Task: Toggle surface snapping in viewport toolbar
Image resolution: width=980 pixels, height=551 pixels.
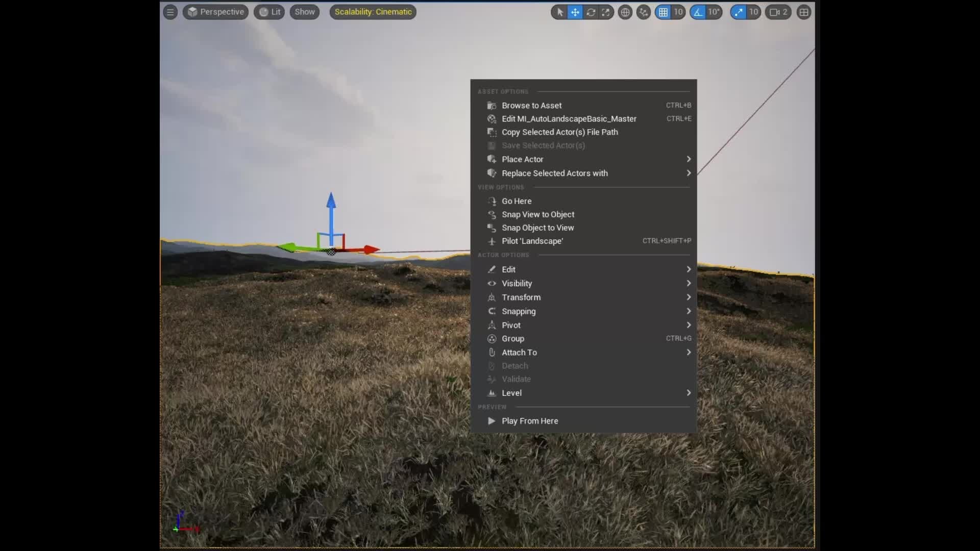Action: coord(643,12)
